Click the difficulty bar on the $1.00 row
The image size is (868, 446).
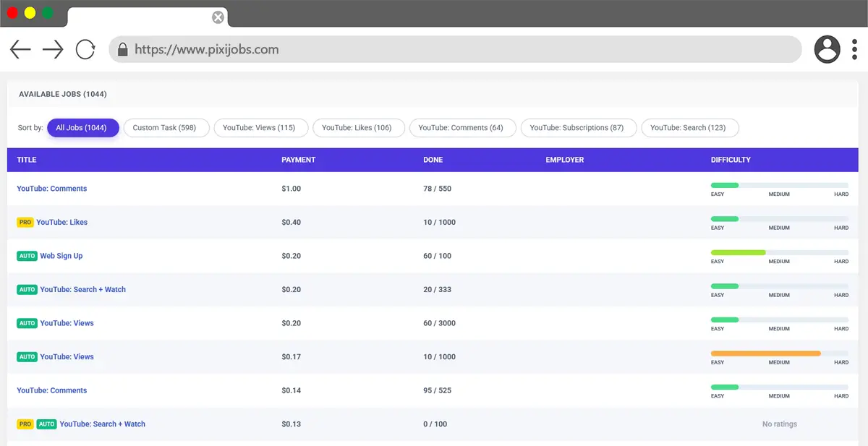point(780,185)
